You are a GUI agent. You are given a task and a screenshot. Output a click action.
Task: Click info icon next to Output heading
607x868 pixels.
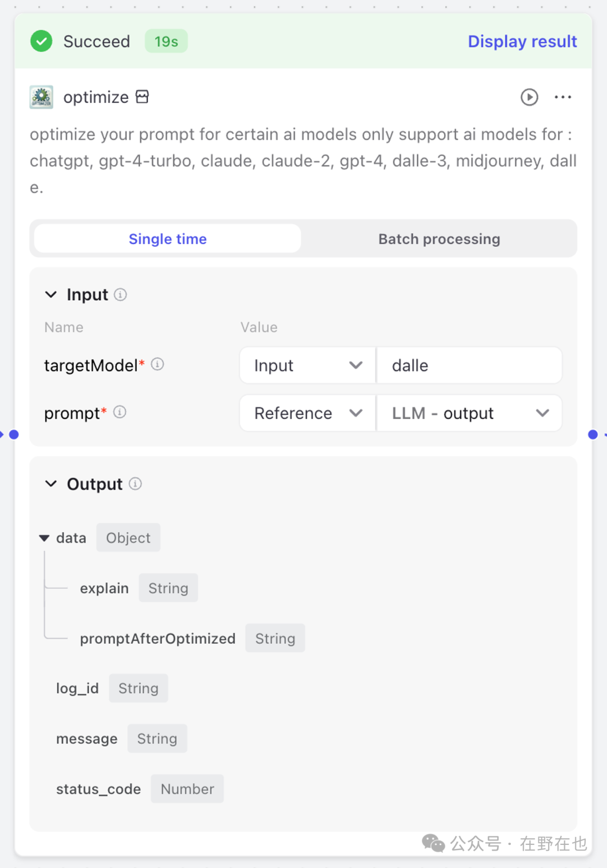click(135, 483)
